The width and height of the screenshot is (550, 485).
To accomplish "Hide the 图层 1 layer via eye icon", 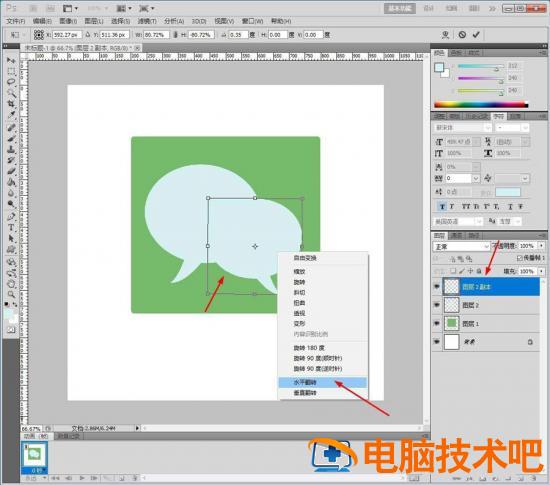I will [437, 323].
